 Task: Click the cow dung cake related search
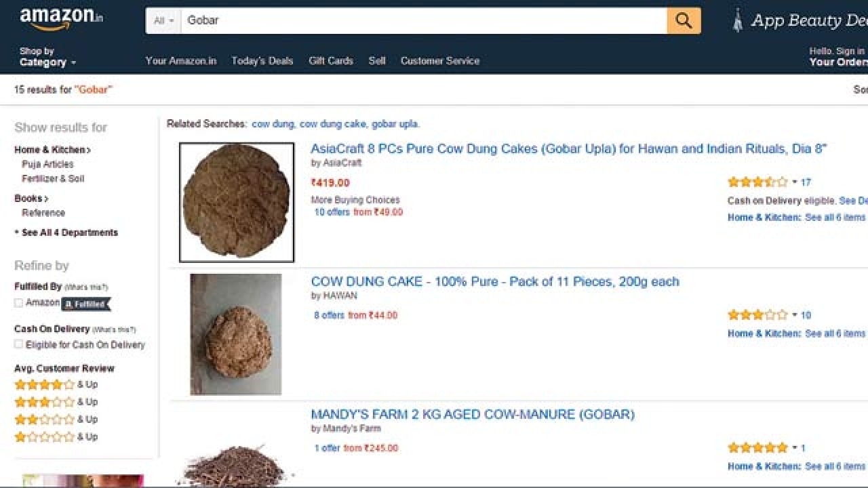coord(333,124)
